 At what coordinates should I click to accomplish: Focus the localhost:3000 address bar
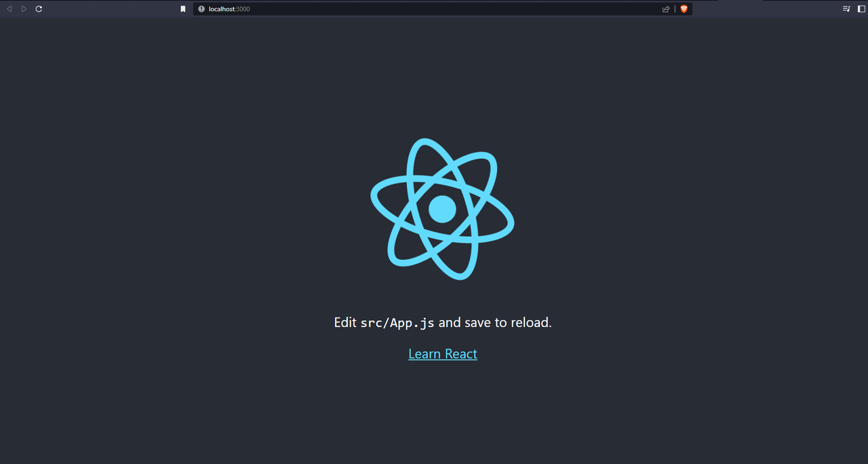pos(442,9)
